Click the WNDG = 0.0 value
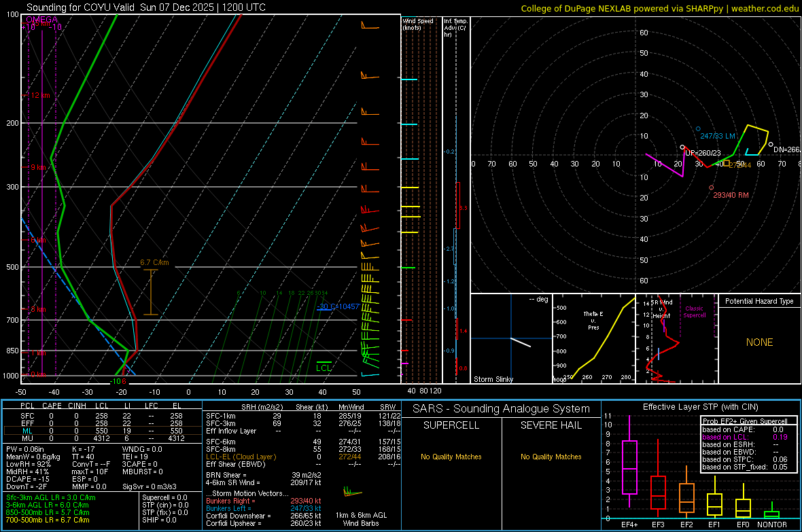The width and height of the screenshot is (802, 532). [x=142, y=449]
